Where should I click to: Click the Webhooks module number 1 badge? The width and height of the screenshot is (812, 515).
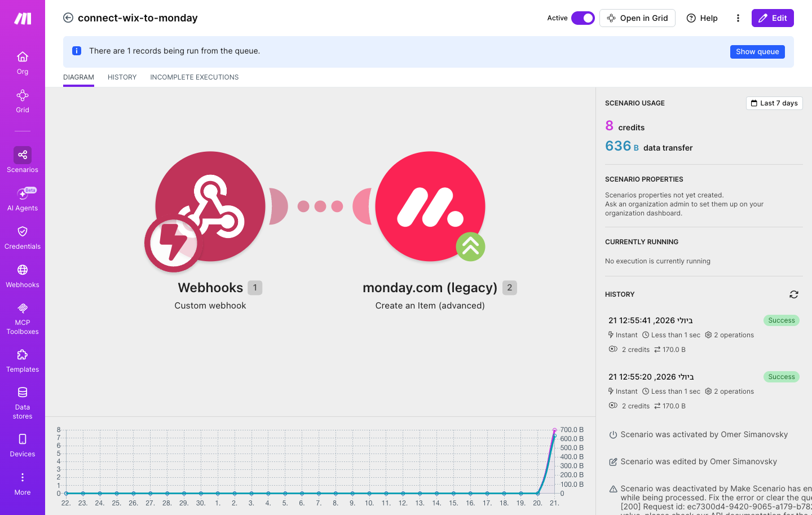[255, 288]
